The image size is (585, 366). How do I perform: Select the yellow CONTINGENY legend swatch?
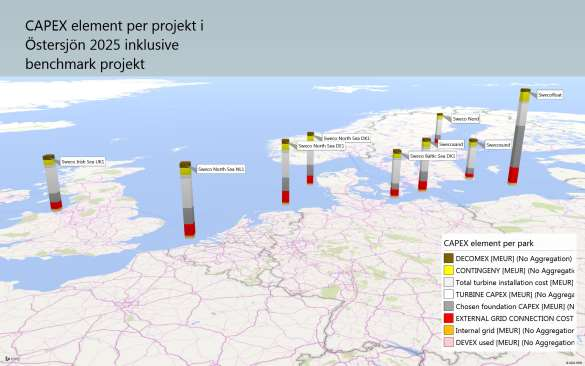pos(449,270)
